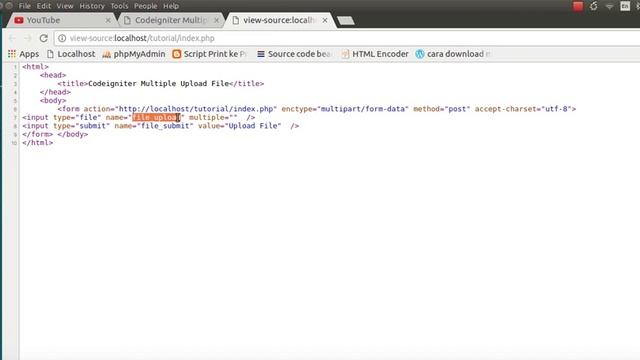The image size is (640, 360).
Task: Open the Tools menu
Action: click(119, 6)
